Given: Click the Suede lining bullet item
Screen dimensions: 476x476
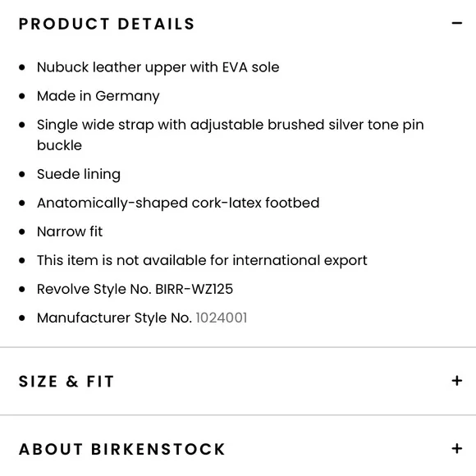Looking at the screenshot, I should coord(79,174).
